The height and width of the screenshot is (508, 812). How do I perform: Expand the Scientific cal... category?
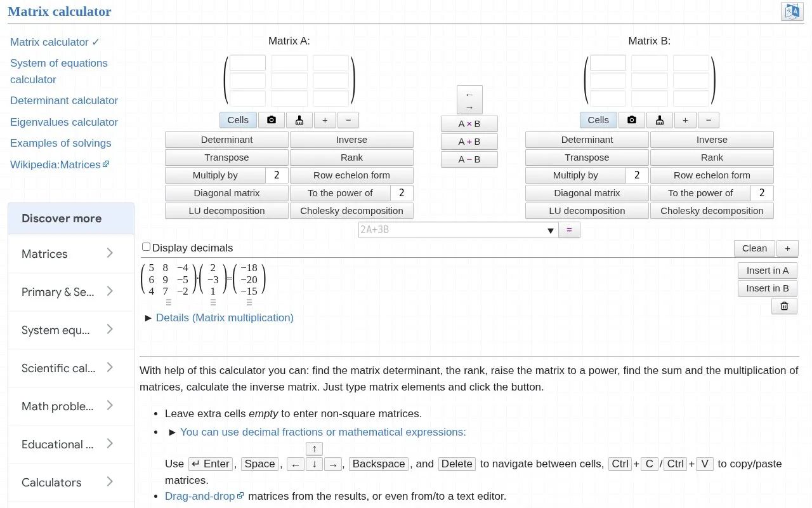point(71,368)
